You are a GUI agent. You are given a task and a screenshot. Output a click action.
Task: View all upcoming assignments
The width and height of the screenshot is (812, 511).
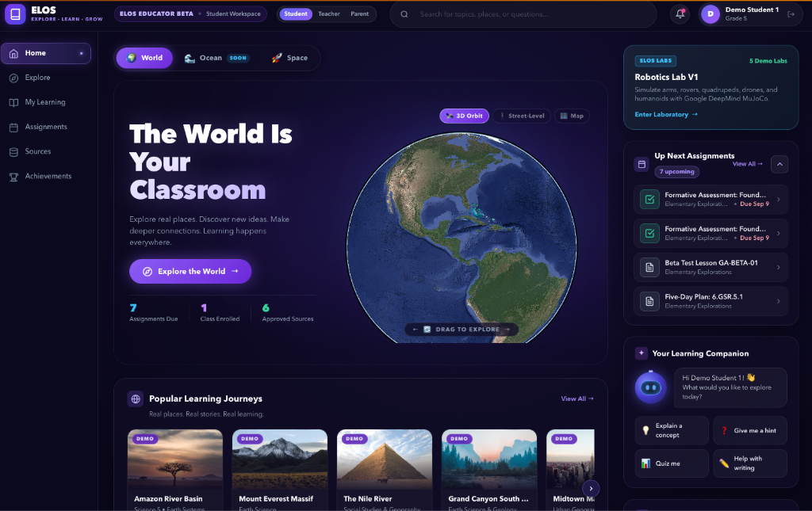[x=747, y=164]
